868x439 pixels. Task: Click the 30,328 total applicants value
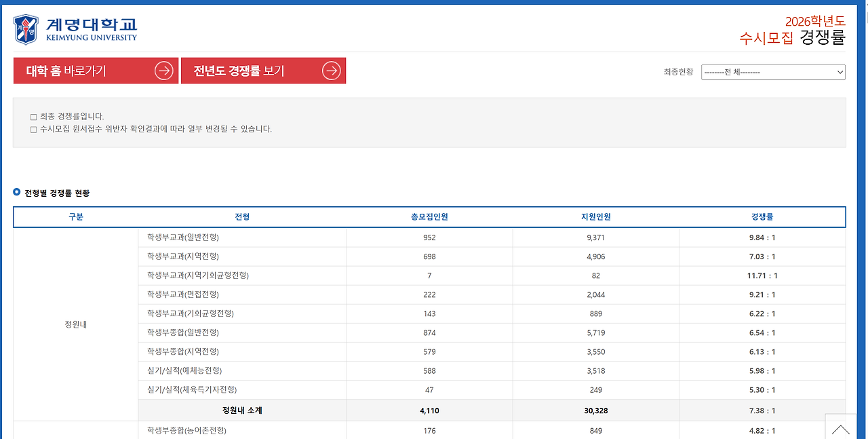(595, 411)
